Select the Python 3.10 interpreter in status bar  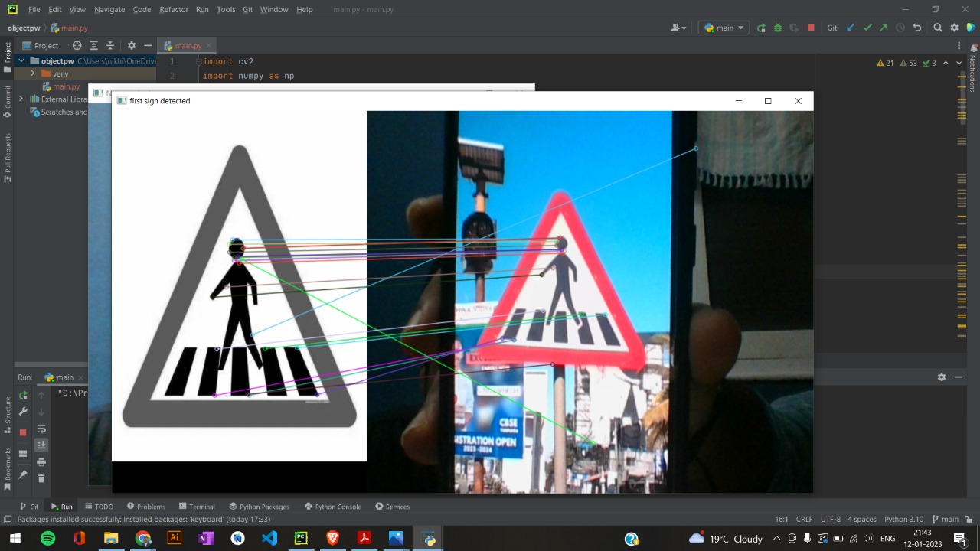click(903, 519)
